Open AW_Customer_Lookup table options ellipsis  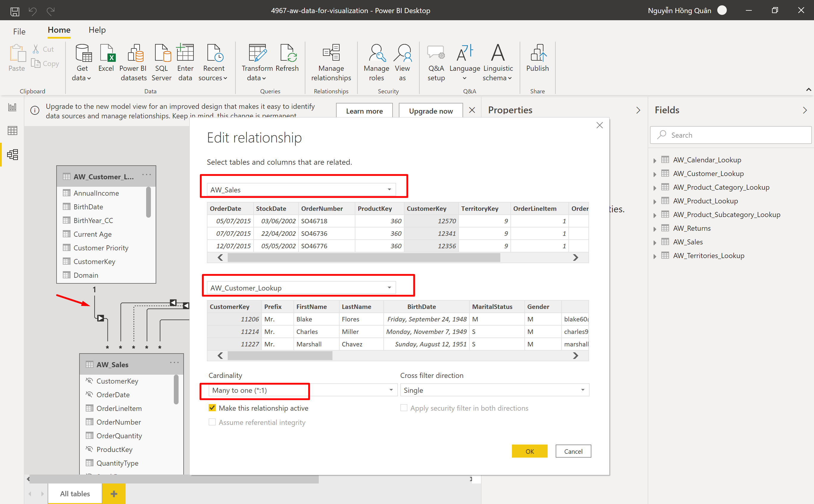146,175
